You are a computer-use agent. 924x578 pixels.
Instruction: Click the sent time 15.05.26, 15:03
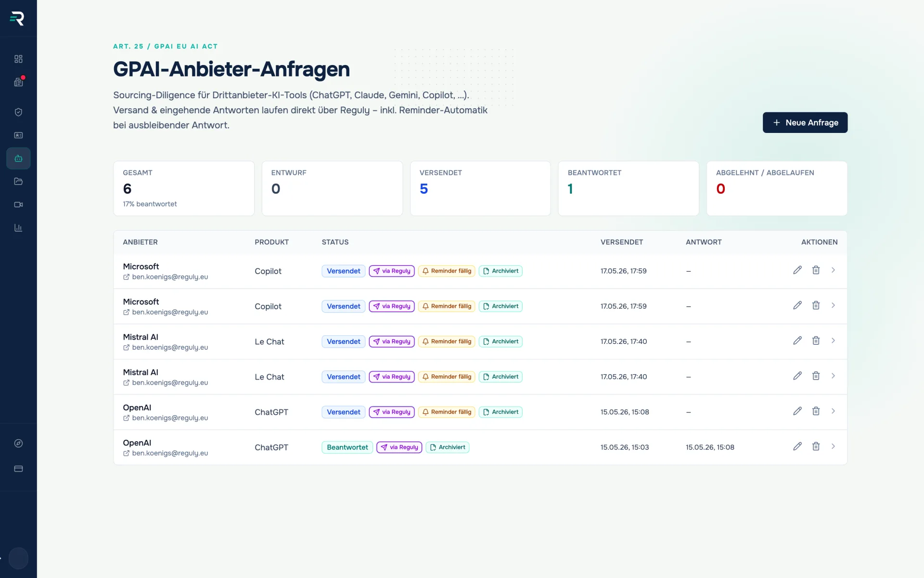625,447
